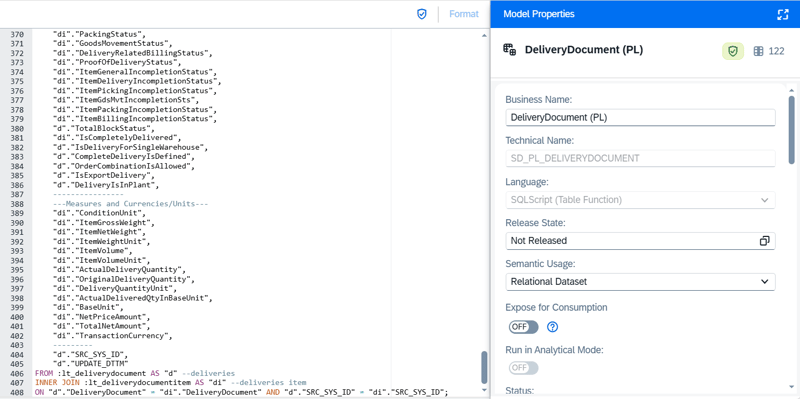Click the "d"."DeliveryIsInPlant" code line
The width and height of the screenshot is (800, 399).
pyautogui.click(x=106, y=185)
